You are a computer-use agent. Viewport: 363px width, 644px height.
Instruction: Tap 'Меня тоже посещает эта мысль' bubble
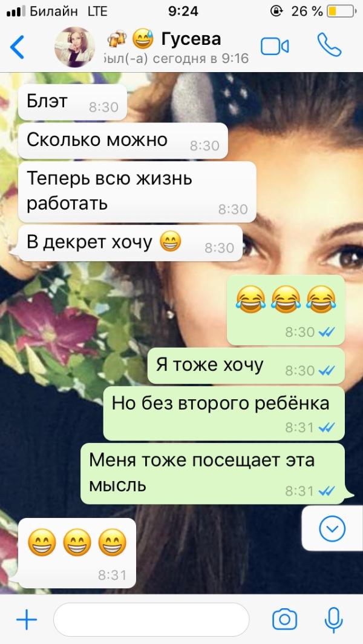212,473
